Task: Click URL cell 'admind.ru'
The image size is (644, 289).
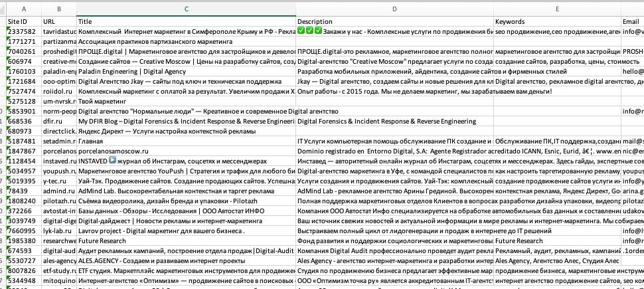Action: [59, 191]
